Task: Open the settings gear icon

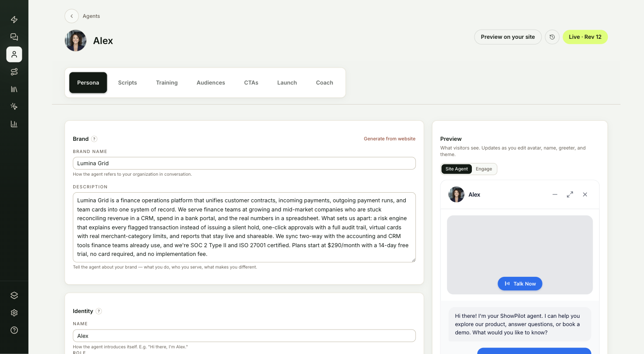Action: [x=14, y=313]
